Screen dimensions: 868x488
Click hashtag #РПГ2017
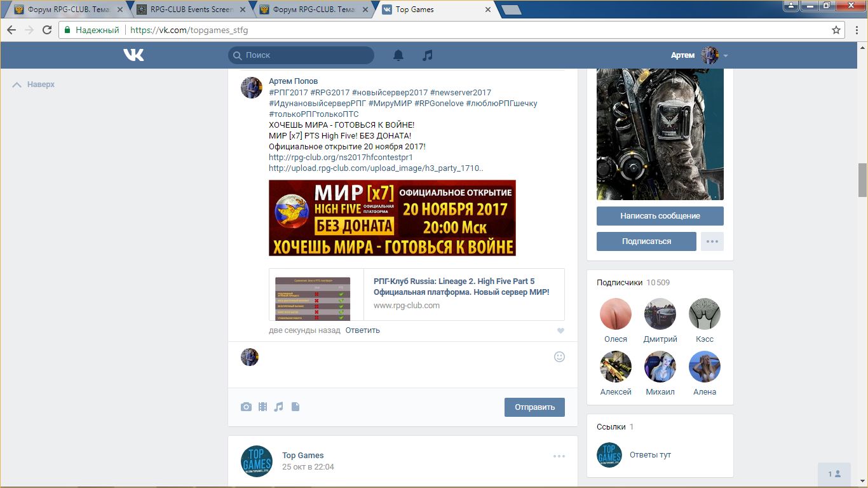288,92
